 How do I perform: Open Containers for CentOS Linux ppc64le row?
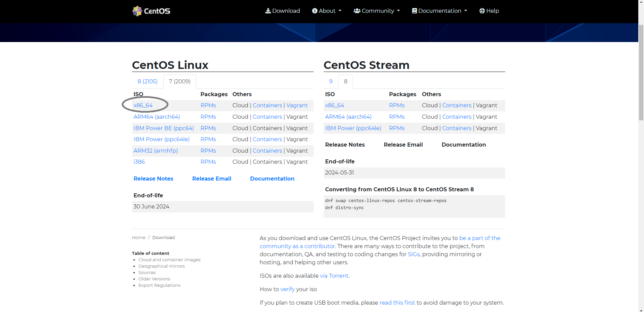click(268, 139)
